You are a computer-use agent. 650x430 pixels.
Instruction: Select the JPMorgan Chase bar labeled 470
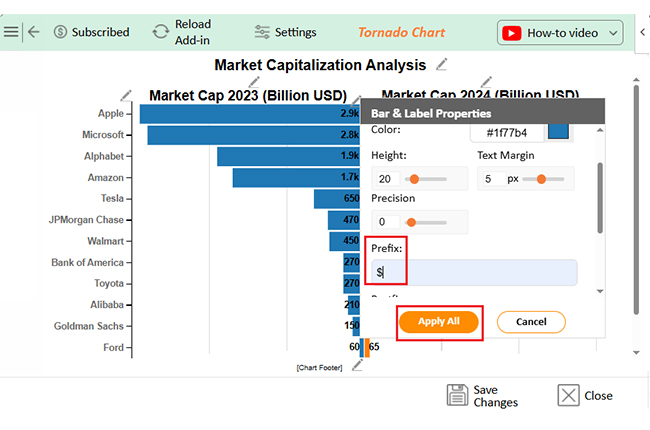click(x=344, y=220)
